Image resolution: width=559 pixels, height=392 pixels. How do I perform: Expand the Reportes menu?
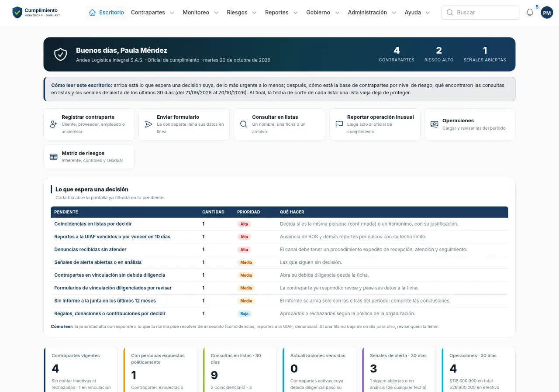click(x=281, y=13)
